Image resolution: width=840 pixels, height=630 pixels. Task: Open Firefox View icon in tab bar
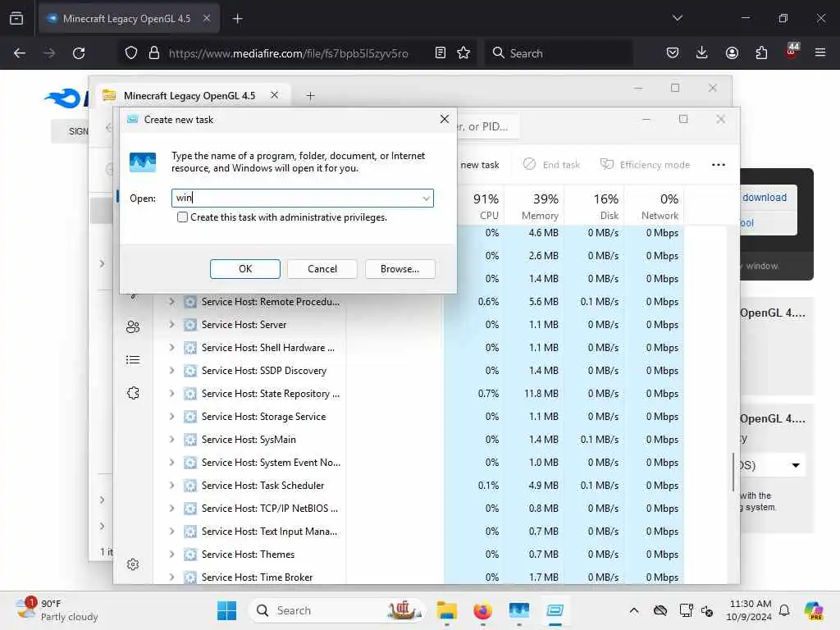coord(16,19)
